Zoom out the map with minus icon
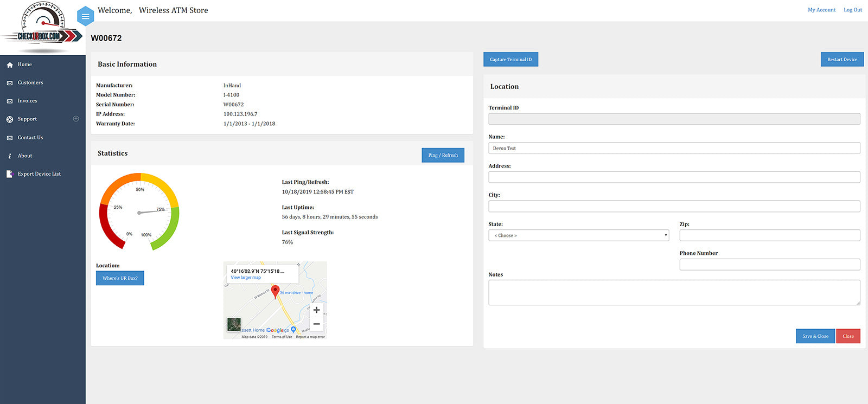Image resolution: width=868 pixels, height=404 pixels. pyautogui.click(x=316, y=324)
